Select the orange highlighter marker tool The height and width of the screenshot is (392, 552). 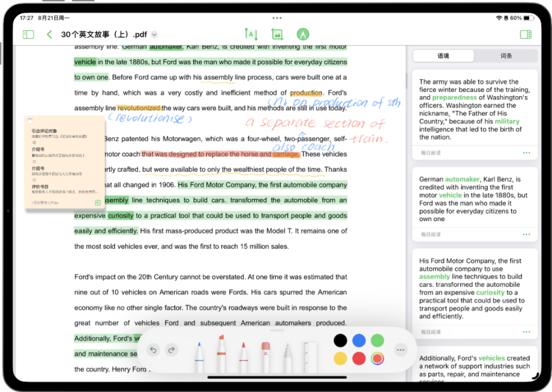[x=221, y=353]
